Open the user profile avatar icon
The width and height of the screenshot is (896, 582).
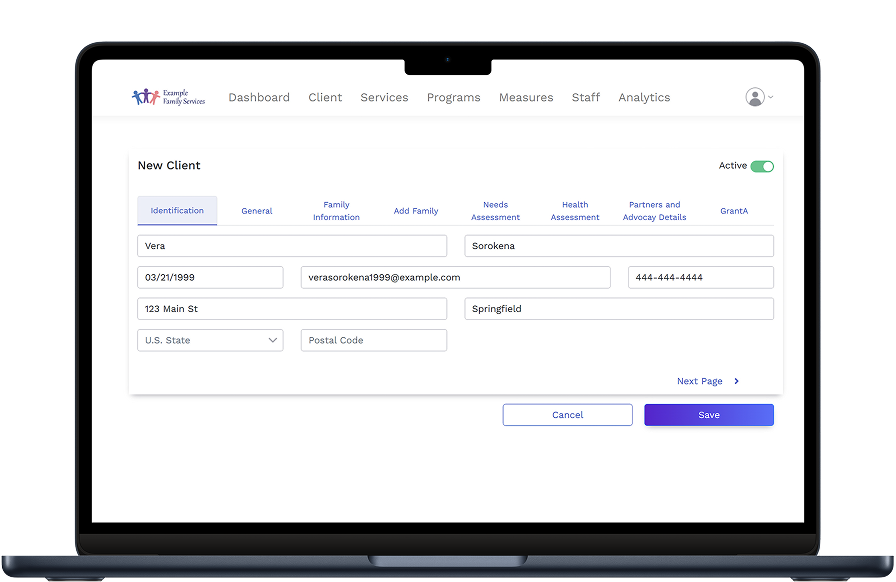(x=755, y=97)
